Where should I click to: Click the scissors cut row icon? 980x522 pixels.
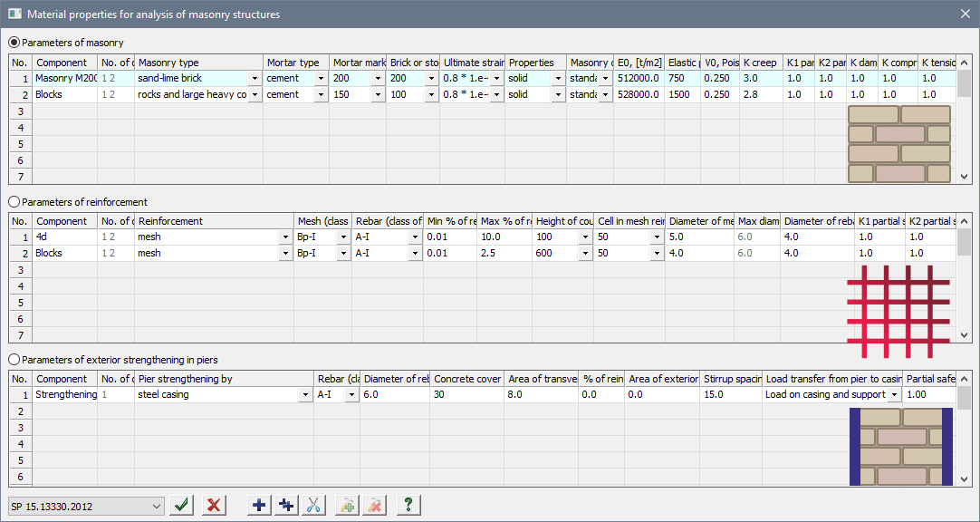pos(314,505)
